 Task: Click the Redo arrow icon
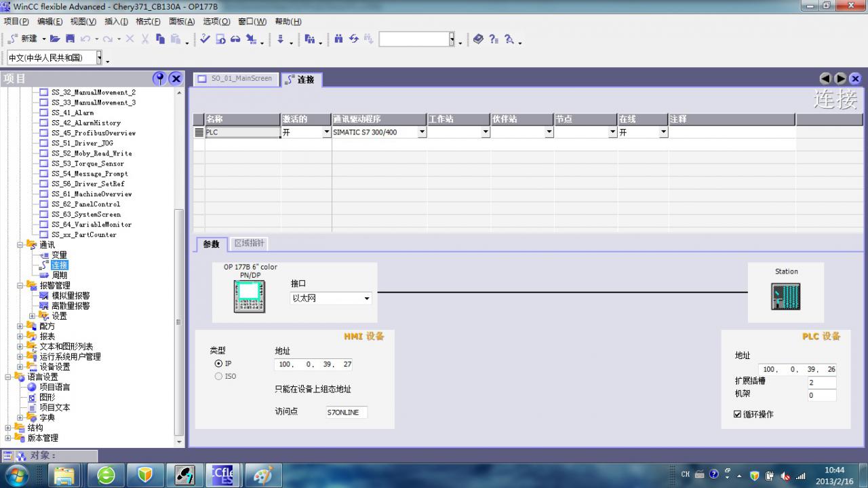click(x=108, y=39)
